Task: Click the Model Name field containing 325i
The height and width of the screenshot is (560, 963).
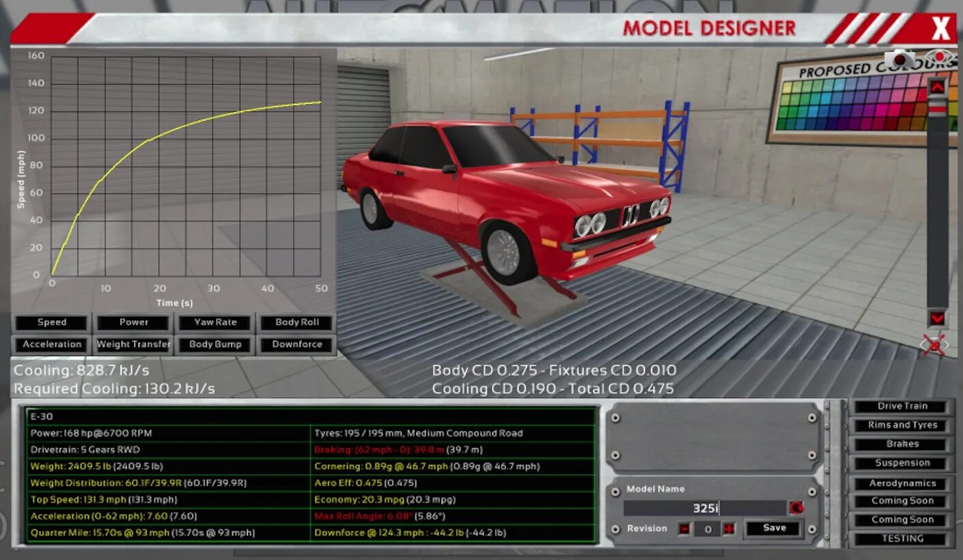Action: [706, 508]
